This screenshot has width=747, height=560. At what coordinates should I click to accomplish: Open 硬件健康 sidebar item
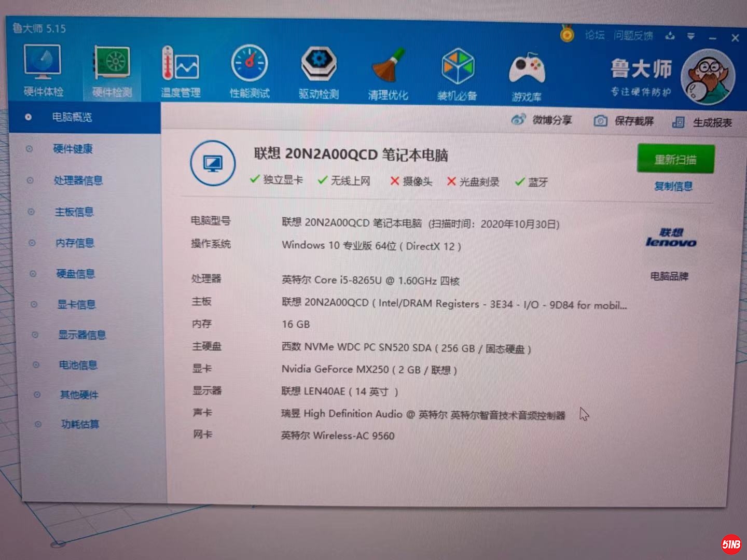point(73,149)
